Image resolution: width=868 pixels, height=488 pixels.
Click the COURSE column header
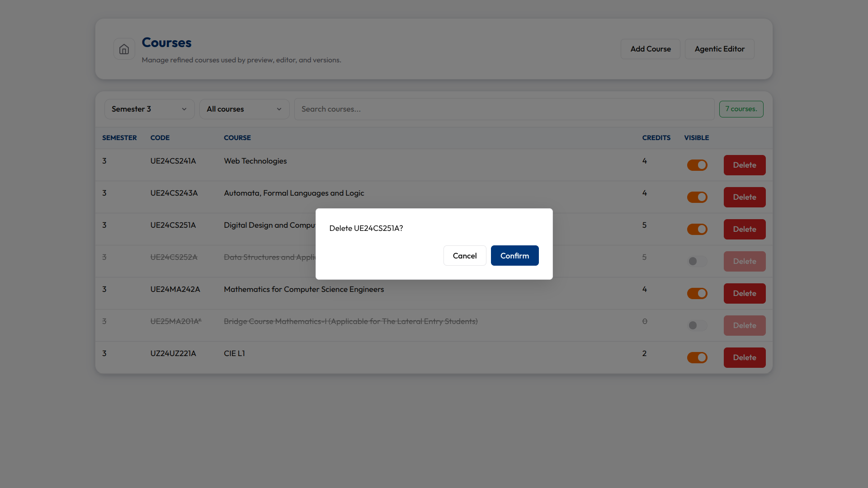pyautogui.click(x=237, y=138)
